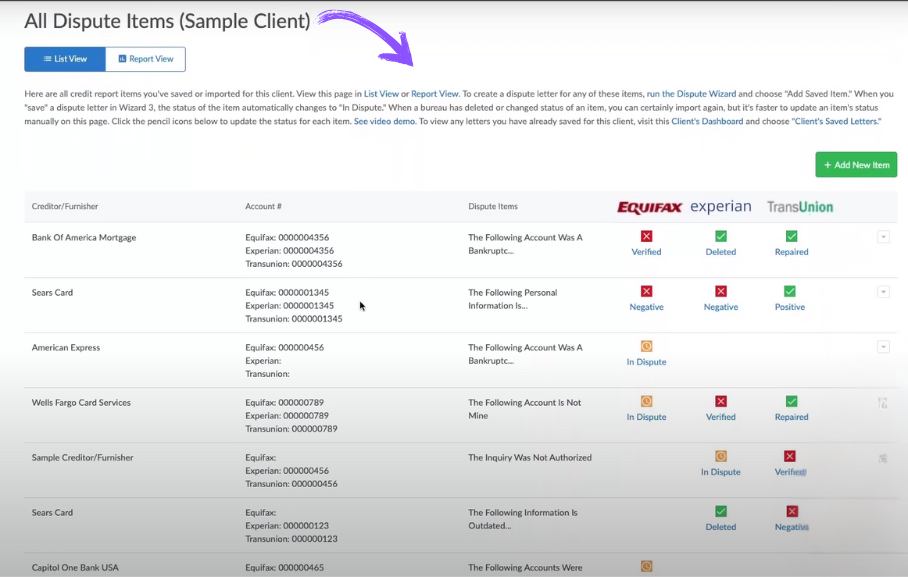The height and width of the screenshot is (577, 908).
Task: Select Capitol One Bank USA creditor name
Action: tap(75, 568)
